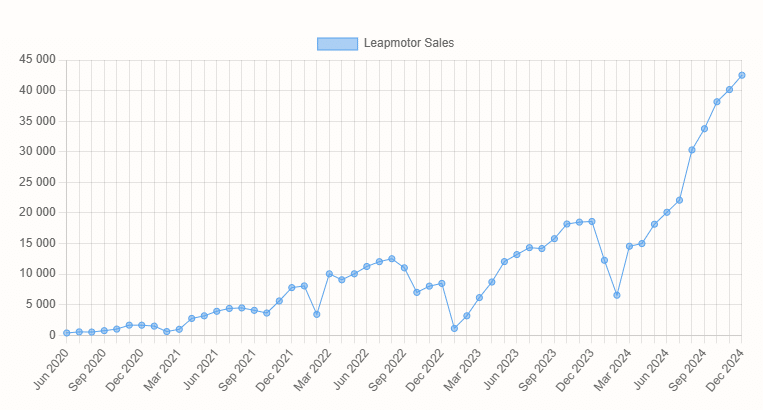Select the Mar 2022 data point near 10 000

pos(329,274)
